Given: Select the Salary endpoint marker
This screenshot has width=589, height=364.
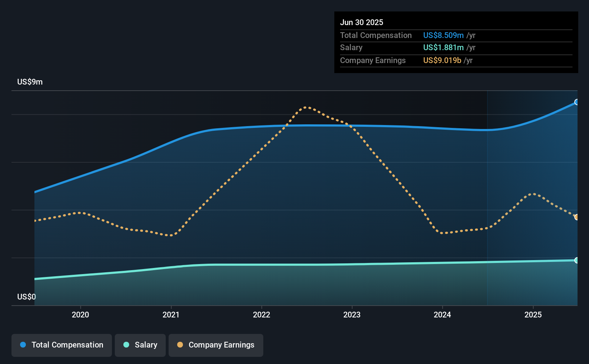Looking at the screenshot, I should pos(576,260).
